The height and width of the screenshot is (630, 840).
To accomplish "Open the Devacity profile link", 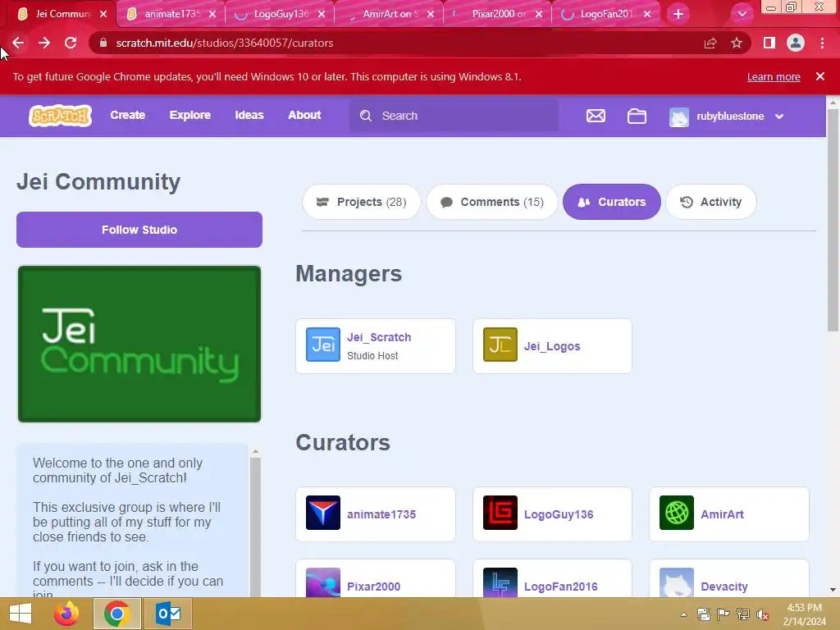I will 724,587.
